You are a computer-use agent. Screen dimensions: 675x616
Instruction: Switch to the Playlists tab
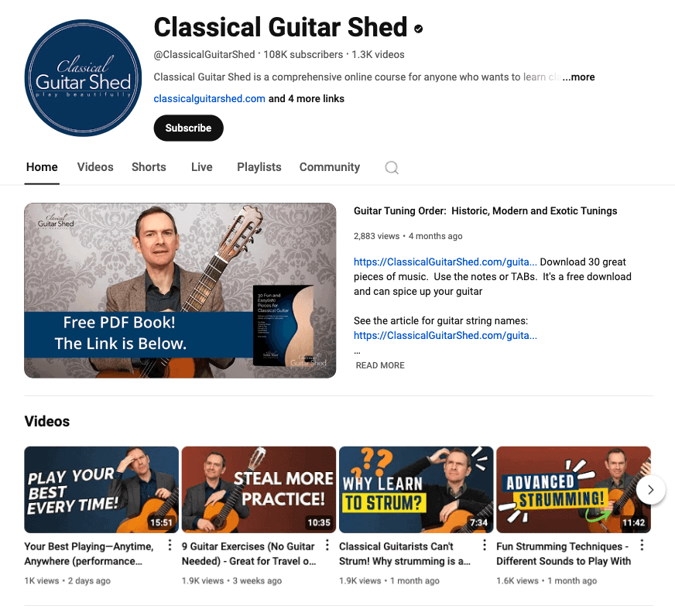[x=259, y=167]
